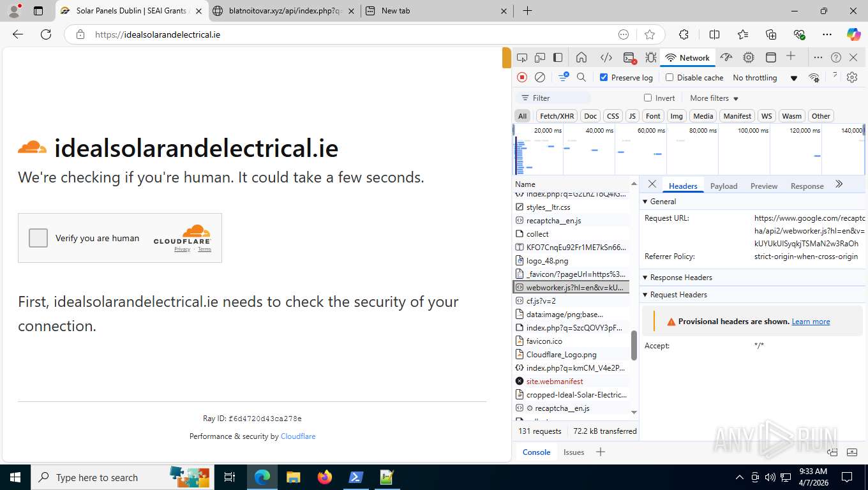Open the No throttling dropdown
Image resolution: width=868 pixels, height=490 pixels.
click(765, 78)
